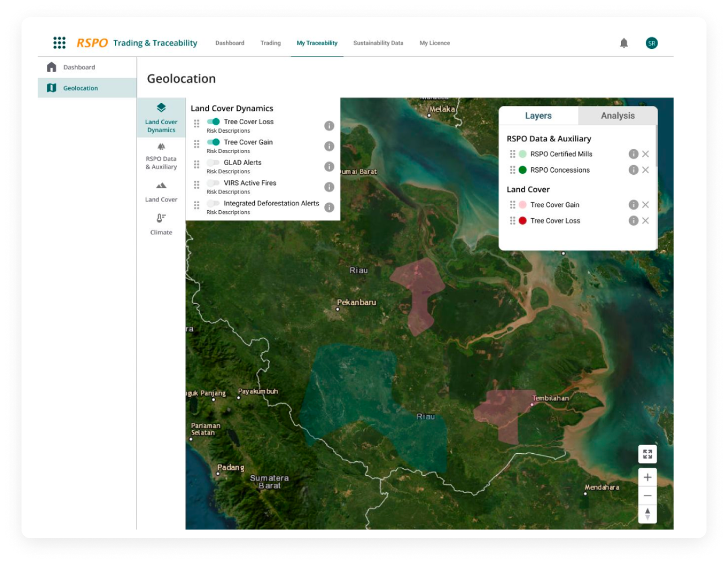This screenshot has width=728, height=564.
Task: Zoom in on the map
Action: click(x=647, y=477)
